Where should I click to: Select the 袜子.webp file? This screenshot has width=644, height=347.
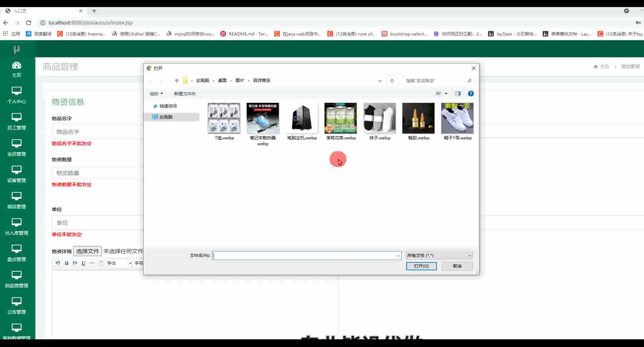click(380, 122)
